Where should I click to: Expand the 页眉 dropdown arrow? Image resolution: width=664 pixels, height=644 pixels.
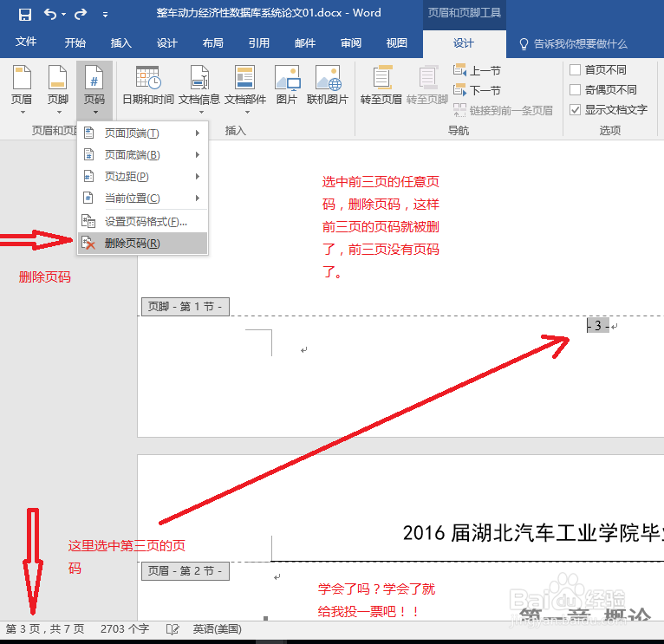[23, 112]
